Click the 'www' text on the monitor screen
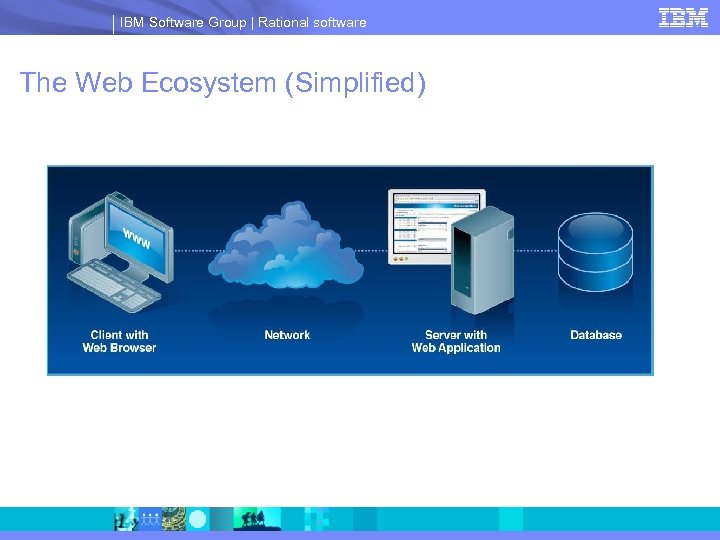Viewport: 720px width, 540px height. point(136,238)
